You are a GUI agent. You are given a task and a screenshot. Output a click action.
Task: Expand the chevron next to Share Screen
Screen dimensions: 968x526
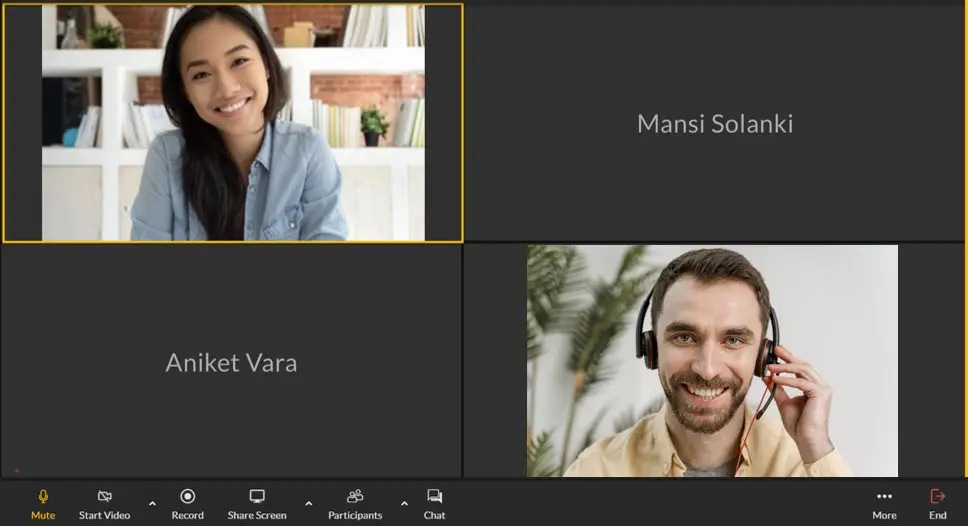[x=309, y=504]
